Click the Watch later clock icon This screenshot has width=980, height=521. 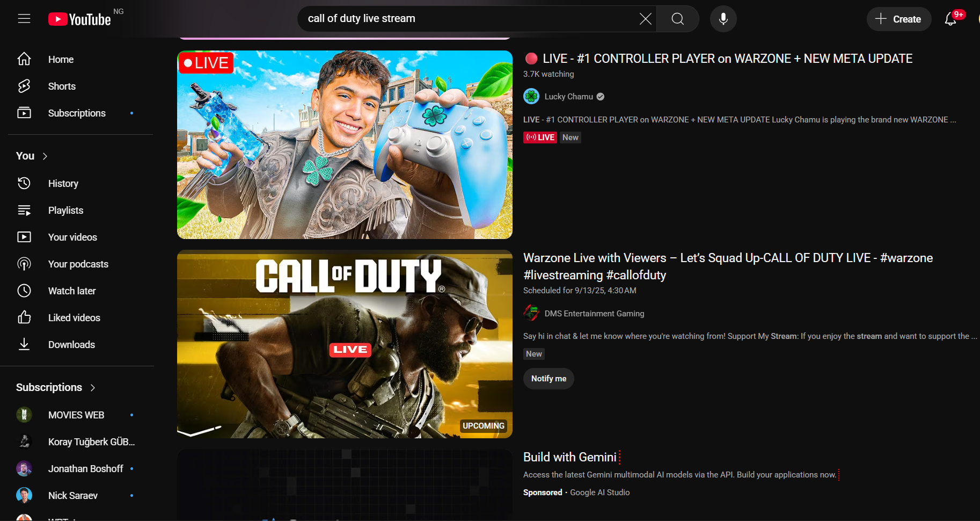pyautogui.click(x=24, y=291)
